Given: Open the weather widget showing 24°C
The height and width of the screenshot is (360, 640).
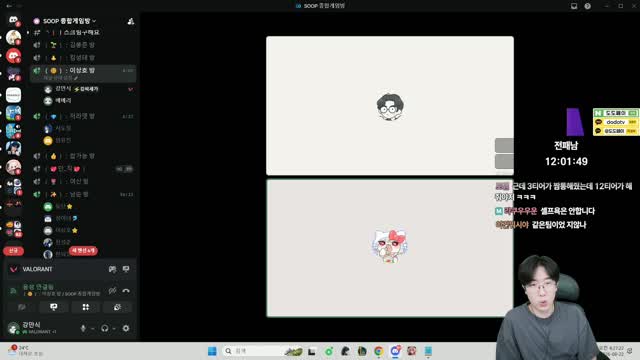Looking at the screenshot, I should (x=24, y=351).
